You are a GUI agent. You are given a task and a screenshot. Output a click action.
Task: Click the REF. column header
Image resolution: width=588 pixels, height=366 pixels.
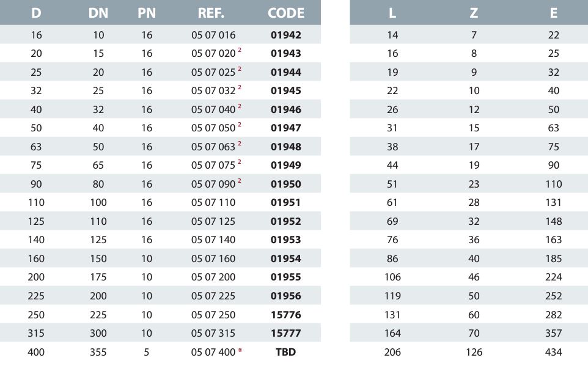[x=211, y=13]
